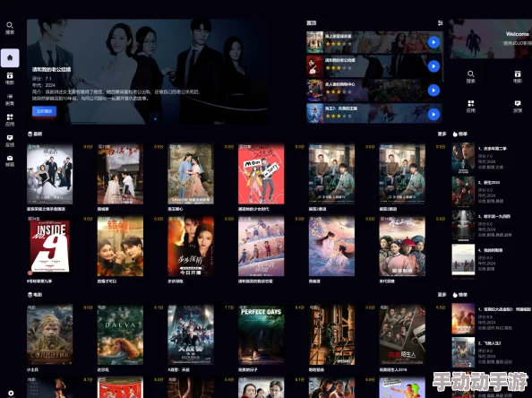Open the Series (剧集) section in left sidebar

click(x=10, y=99)
